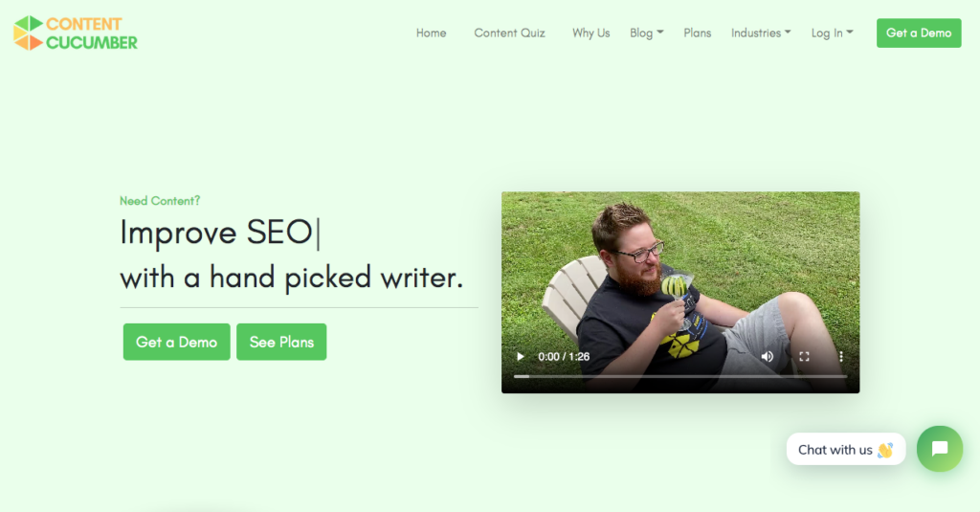This screenshot has height=512, width=980.
Task: Expand the Blog dropdown menu
Action: point(646,33)
